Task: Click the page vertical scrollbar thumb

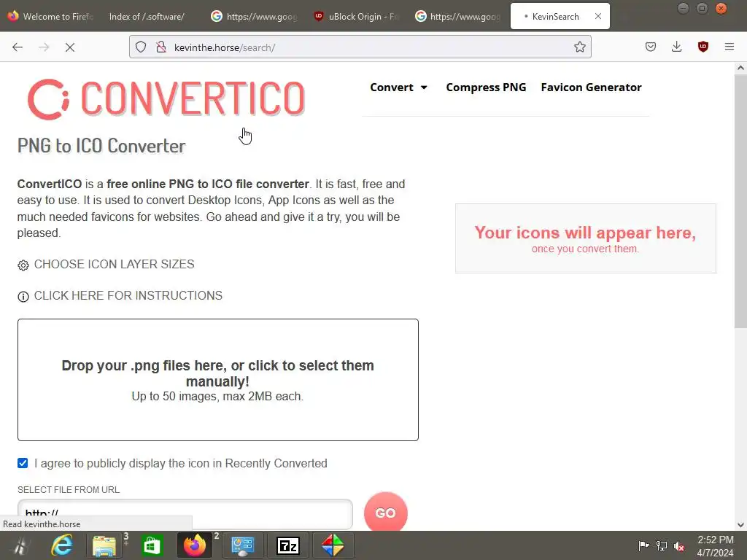Action: point(740,201)
